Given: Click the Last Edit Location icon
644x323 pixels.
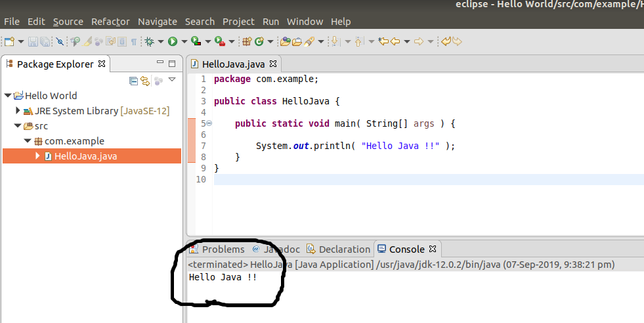Looking at the screenshot, I should click(x=383, y=41).
